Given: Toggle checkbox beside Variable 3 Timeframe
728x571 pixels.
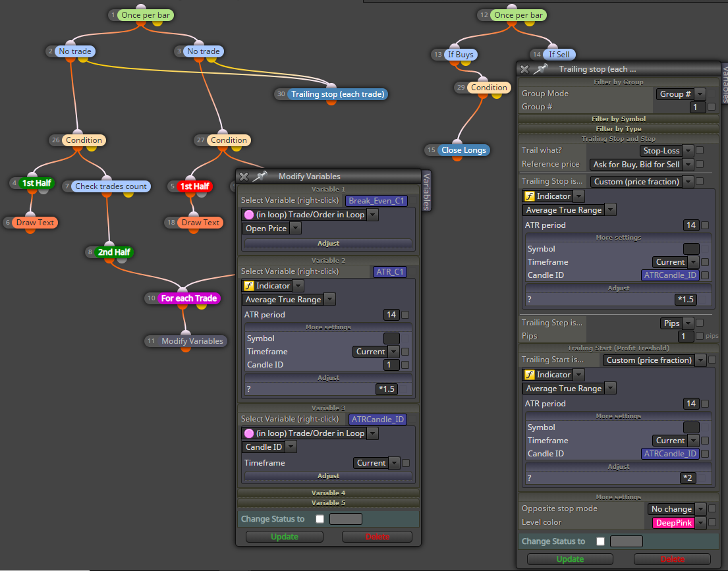Looking at the screenshot, I should [406, 463].
